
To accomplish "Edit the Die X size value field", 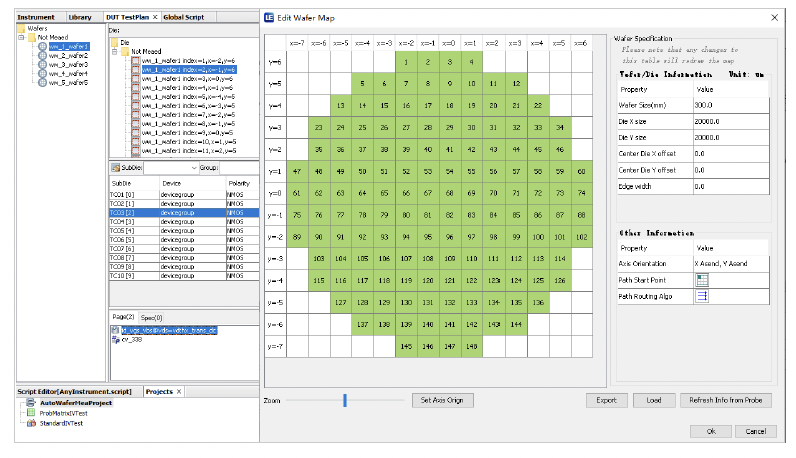I will coord(731,121).
